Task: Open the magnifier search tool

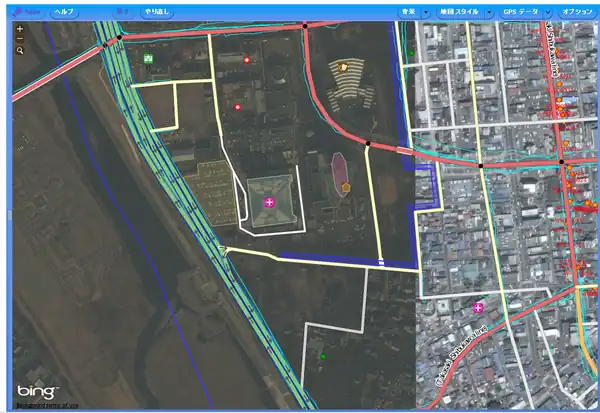Action: click(20, 49)
